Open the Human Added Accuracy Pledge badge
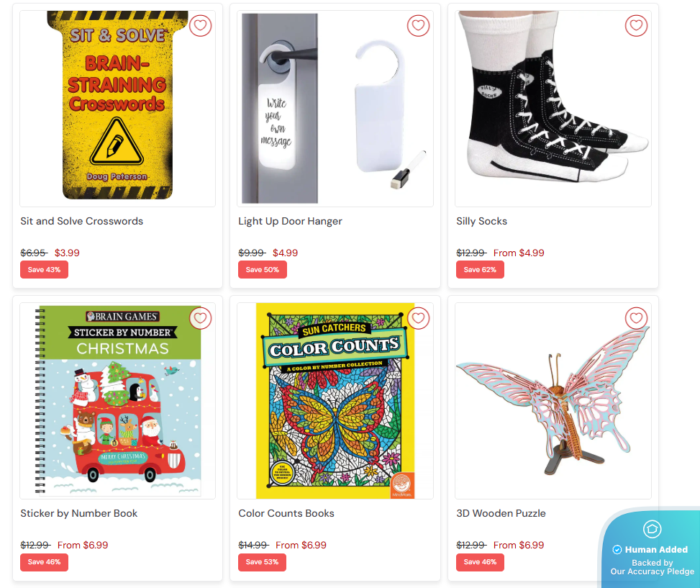The width and height of the screenshot is (700, 588). [x=651, y=548]
